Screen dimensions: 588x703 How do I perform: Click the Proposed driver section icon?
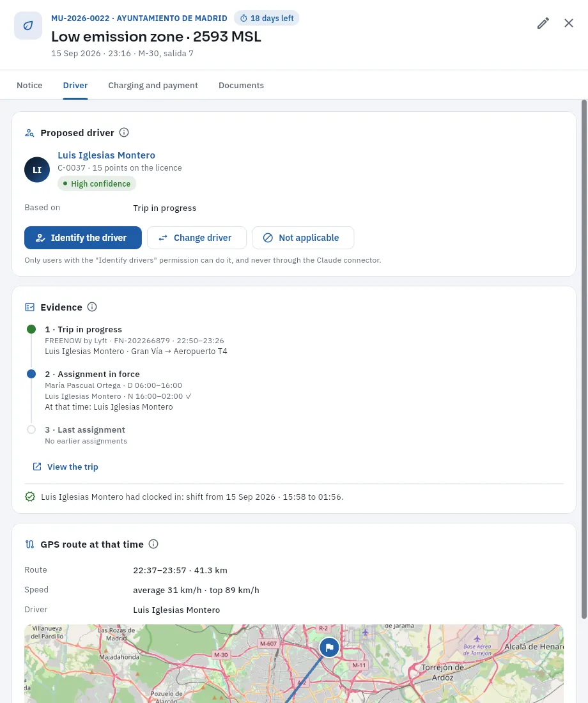pyautogui.click(x=29, y=133)
